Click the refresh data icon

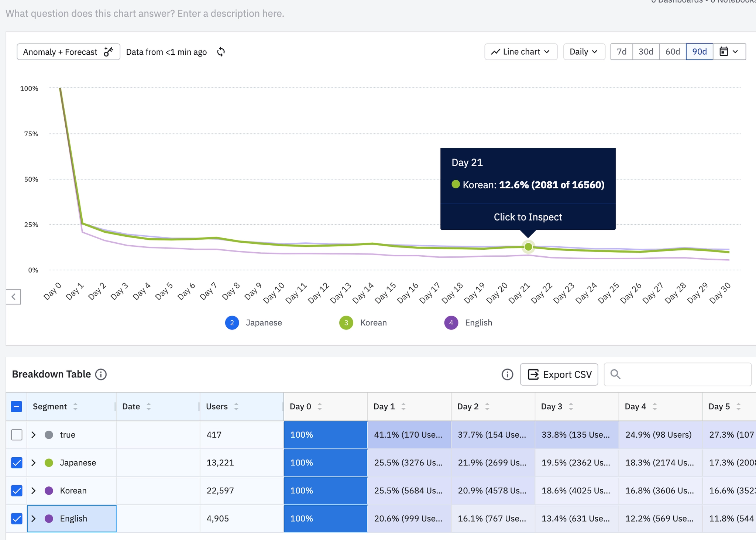tap(221, 52)
